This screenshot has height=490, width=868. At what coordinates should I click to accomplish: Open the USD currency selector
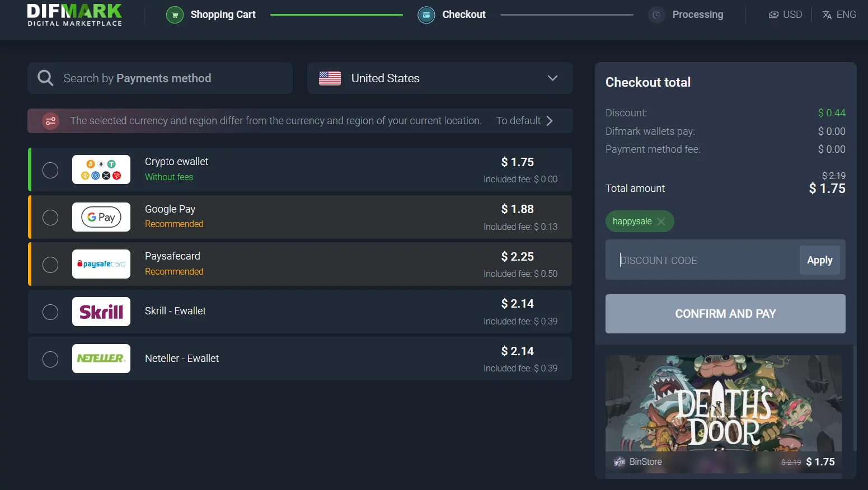[785, 15]
